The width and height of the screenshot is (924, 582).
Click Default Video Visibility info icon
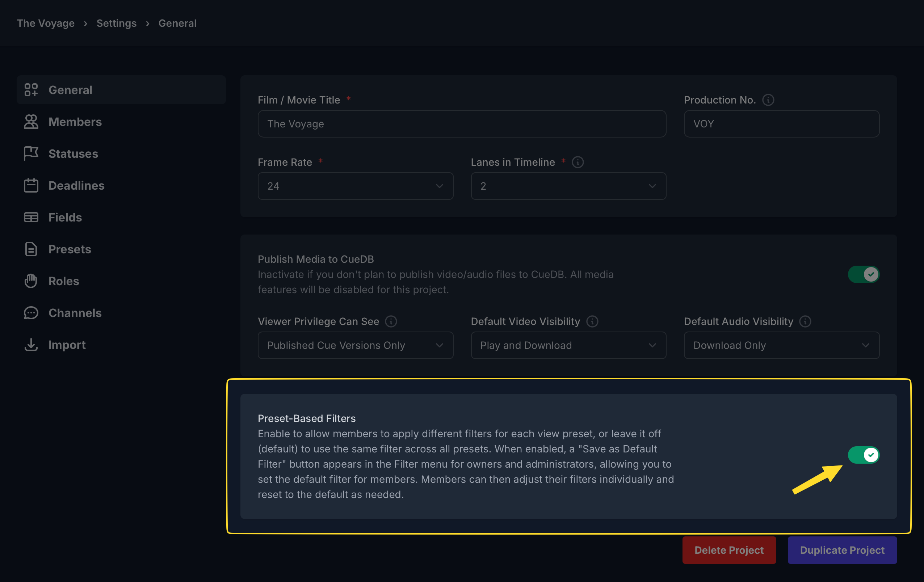click(592, 321)
